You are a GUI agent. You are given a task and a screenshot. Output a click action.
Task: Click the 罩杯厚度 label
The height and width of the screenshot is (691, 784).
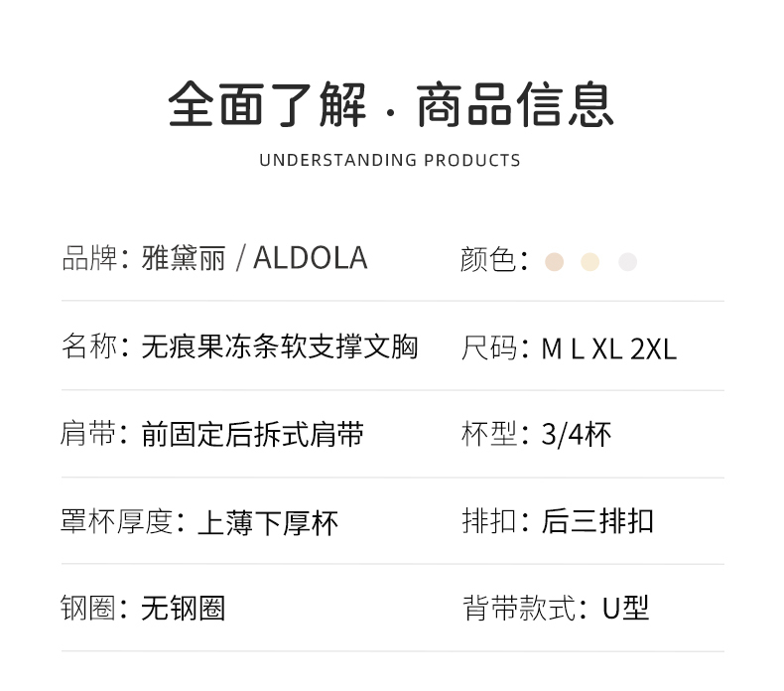click(x=117, y=521)
